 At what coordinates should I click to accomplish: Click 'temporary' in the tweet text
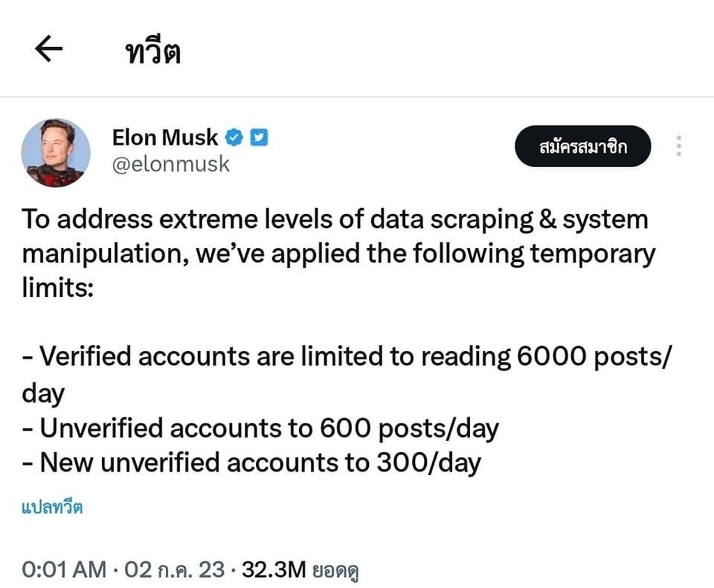point(593,254)
